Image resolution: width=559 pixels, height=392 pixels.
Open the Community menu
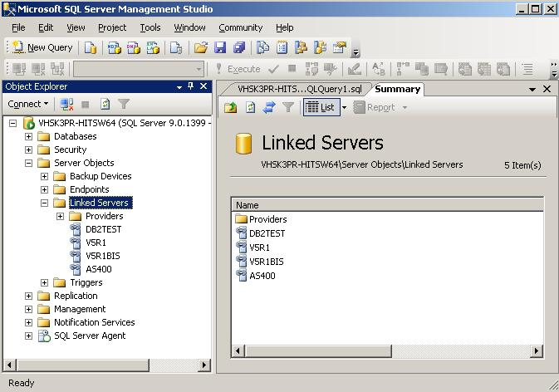point(241,27)
